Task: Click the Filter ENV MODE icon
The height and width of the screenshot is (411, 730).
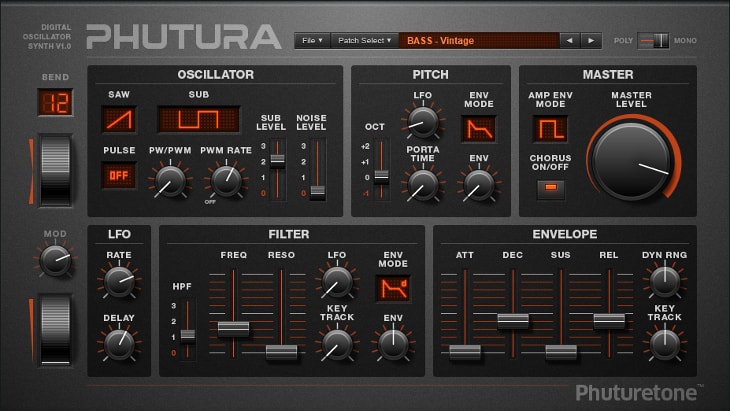Action: pyautogui.click(x=393, y=289)
